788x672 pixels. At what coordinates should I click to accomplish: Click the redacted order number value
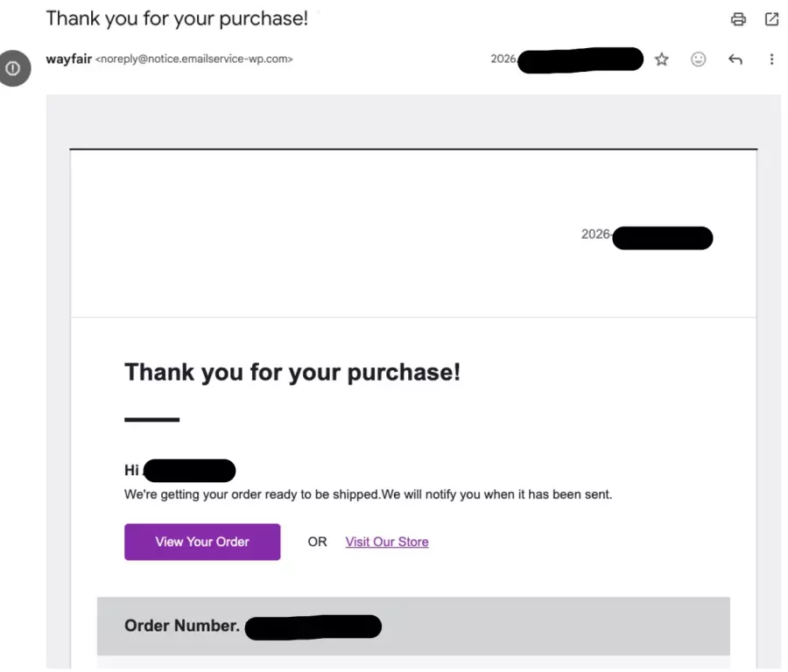[313, 627]
